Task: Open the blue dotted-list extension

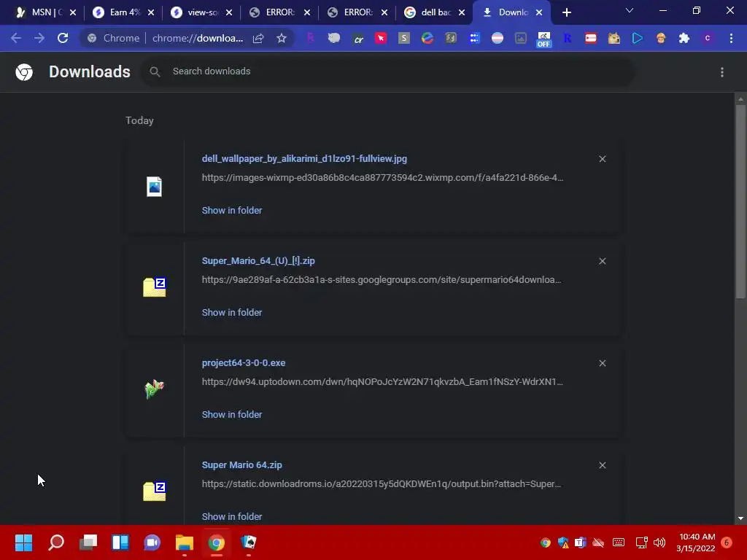Action: [474, 38]
